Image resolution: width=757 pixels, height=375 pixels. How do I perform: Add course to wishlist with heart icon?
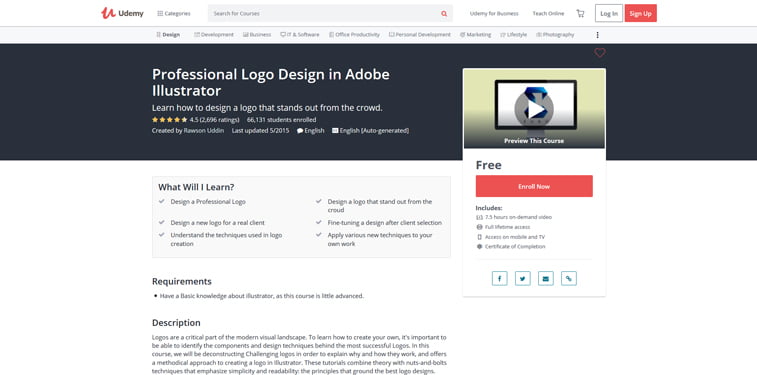[600, 53]
